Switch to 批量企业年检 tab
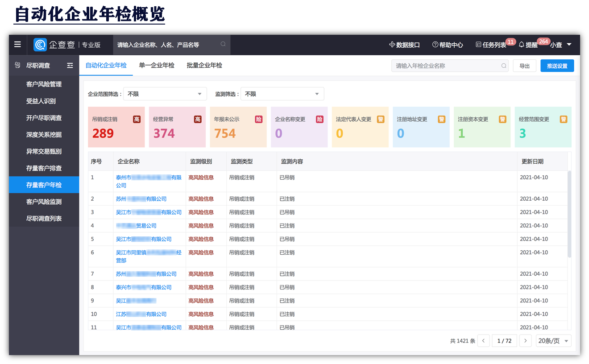This screenshot has height=364, width=589. click(204, 65)
